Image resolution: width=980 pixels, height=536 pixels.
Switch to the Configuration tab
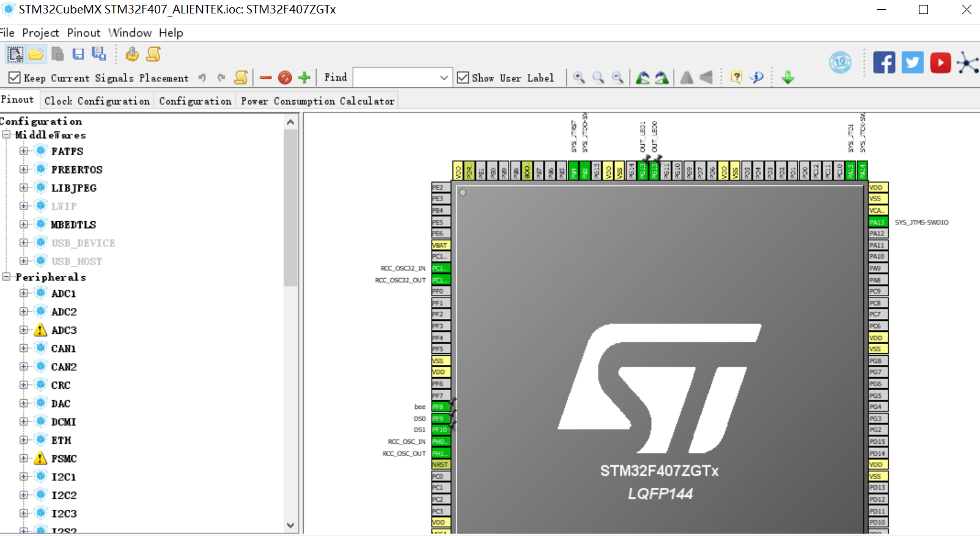tap(196, 101)
